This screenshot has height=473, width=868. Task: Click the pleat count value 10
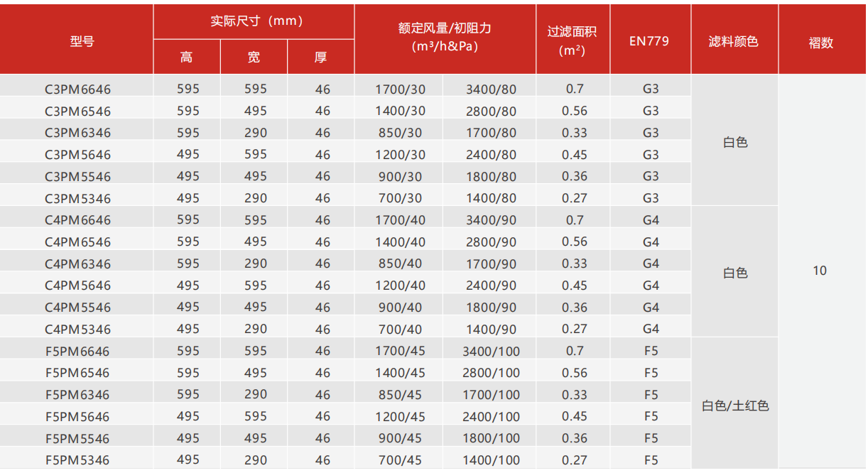[820, 271]
